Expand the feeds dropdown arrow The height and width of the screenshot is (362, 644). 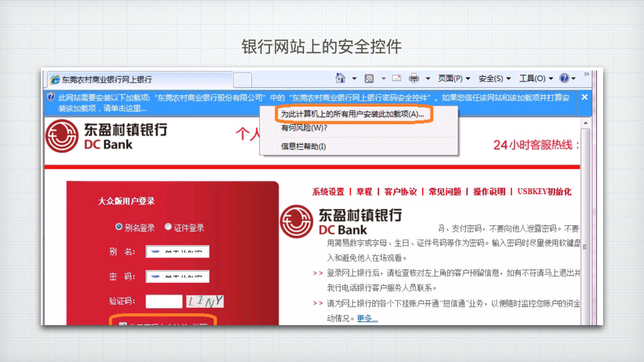[x=383, y=79]
